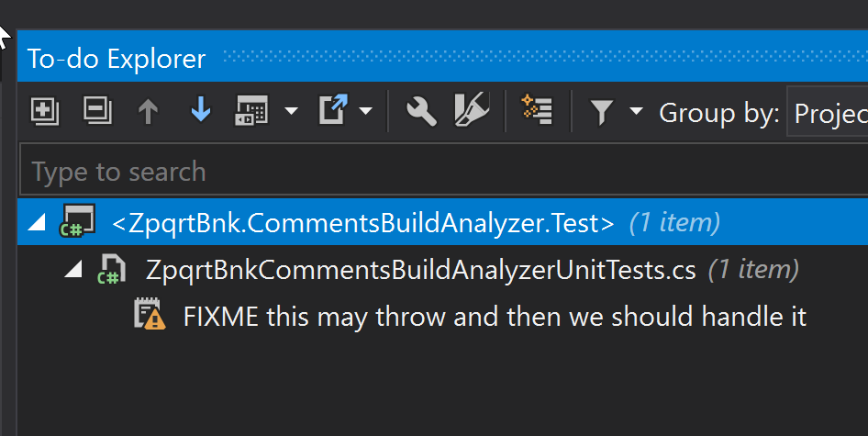Open the Filter dropdown arrow
Image resolution: width=868 pixels, height=436 pixels.
point(636,111)
